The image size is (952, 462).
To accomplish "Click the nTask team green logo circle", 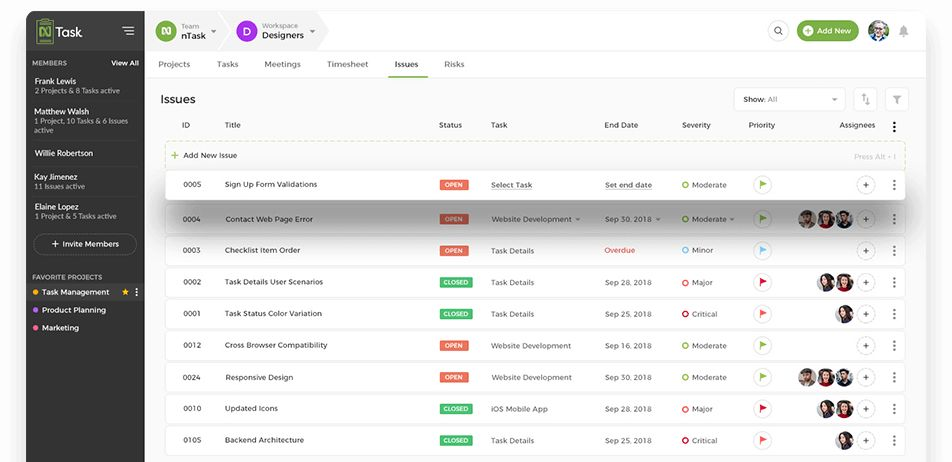I will 166,31.
